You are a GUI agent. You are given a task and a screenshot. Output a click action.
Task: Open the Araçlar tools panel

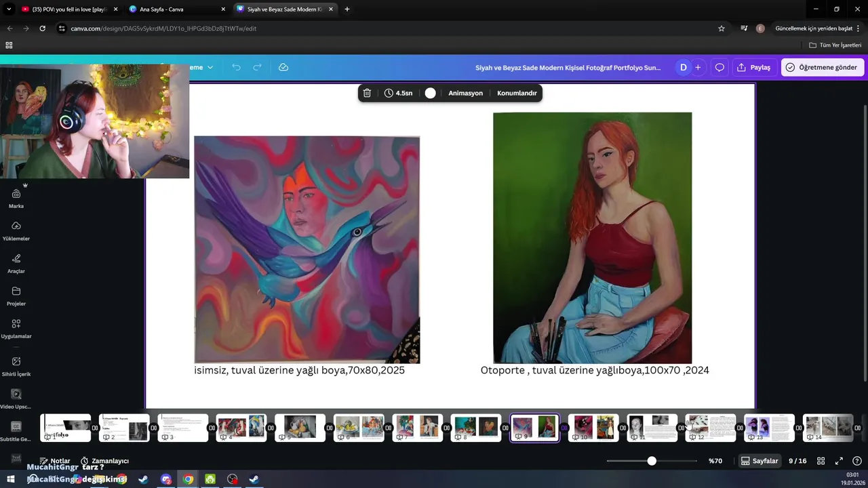[16, 264]
